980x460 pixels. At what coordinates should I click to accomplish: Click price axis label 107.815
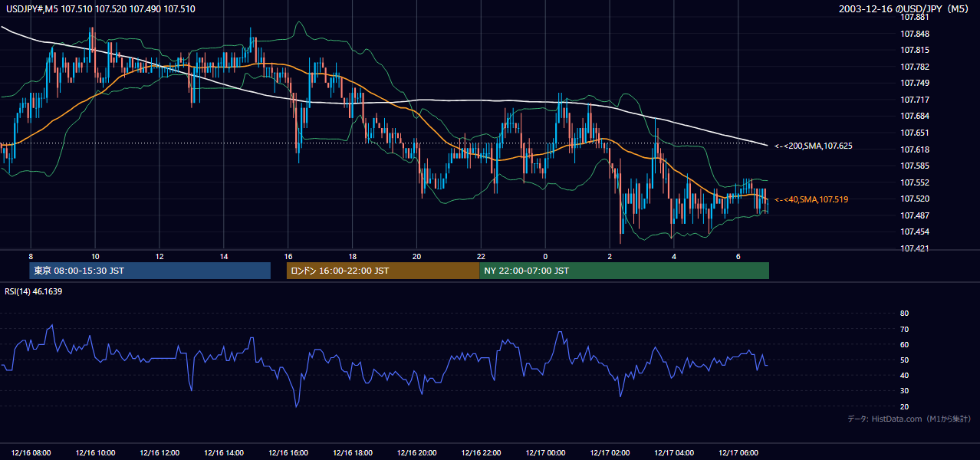915,50
